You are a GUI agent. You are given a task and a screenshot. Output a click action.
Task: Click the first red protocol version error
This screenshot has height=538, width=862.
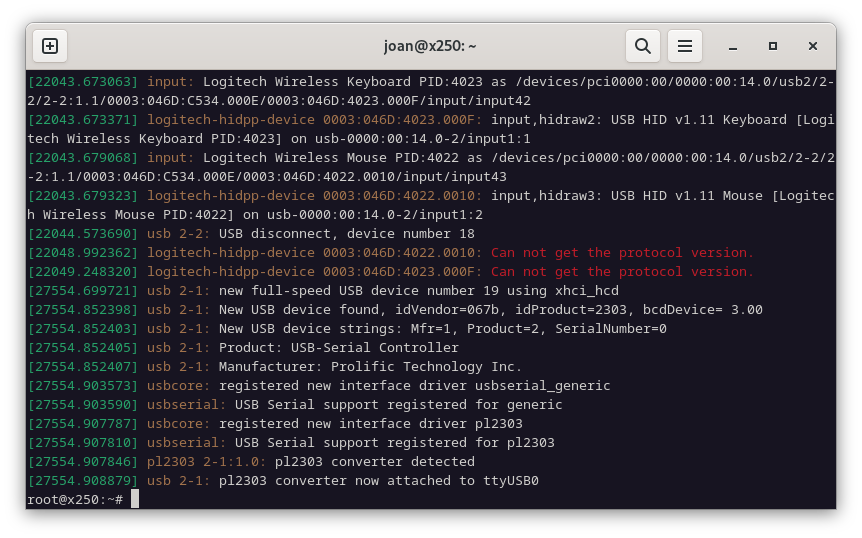point(621,253)
